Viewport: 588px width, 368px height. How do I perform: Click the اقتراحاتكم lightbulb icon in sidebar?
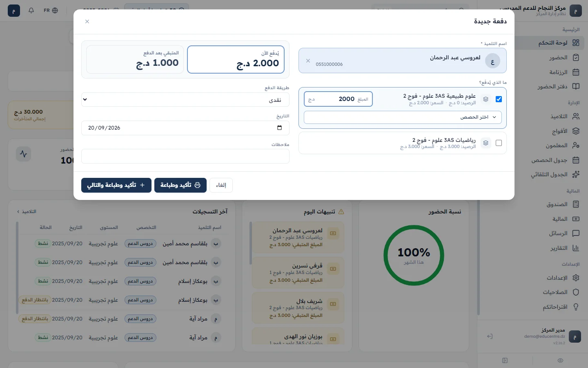tap(576, 307)
